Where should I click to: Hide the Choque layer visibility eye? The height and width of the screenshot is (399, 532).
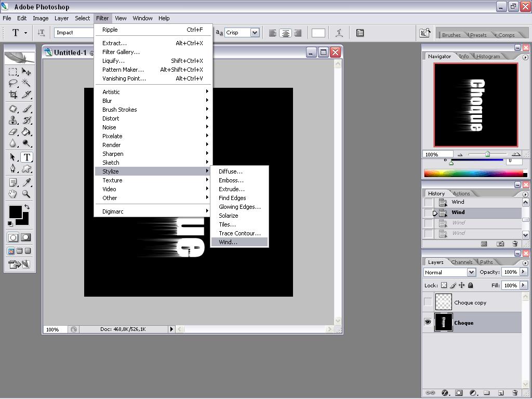click(428, 322)
